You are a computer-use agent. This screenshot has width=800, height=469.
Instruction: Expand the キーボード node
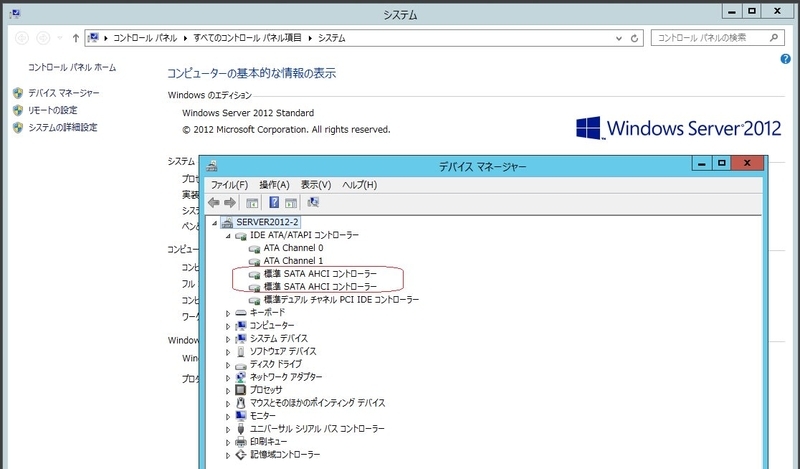228,313
